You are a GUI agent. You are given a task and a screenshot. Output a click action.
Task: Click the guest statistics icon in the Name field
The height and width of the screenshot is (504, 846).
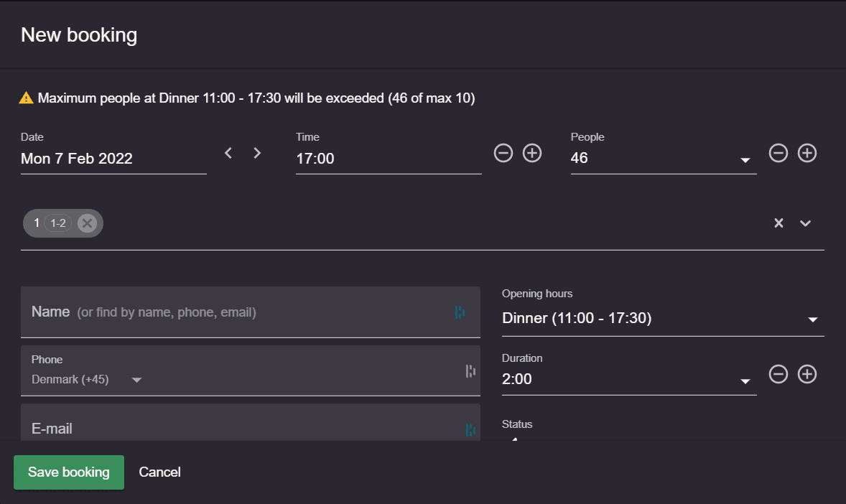pos(460,312)
